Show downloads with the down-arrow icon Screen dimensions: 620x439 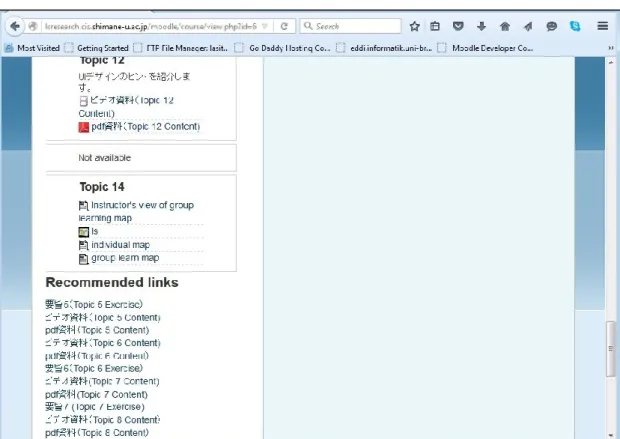(481, 26)
